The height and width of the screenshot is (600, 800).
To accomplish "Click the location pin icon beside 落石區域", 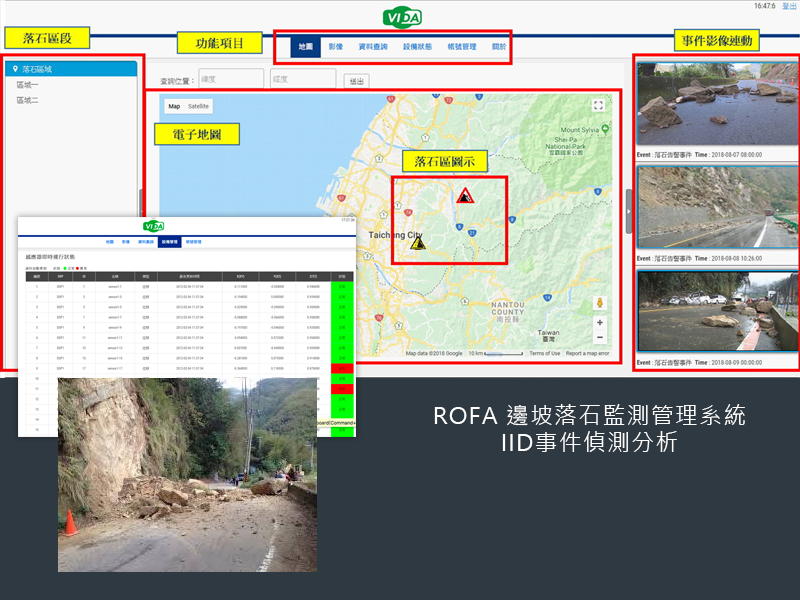I will point(14,69).
